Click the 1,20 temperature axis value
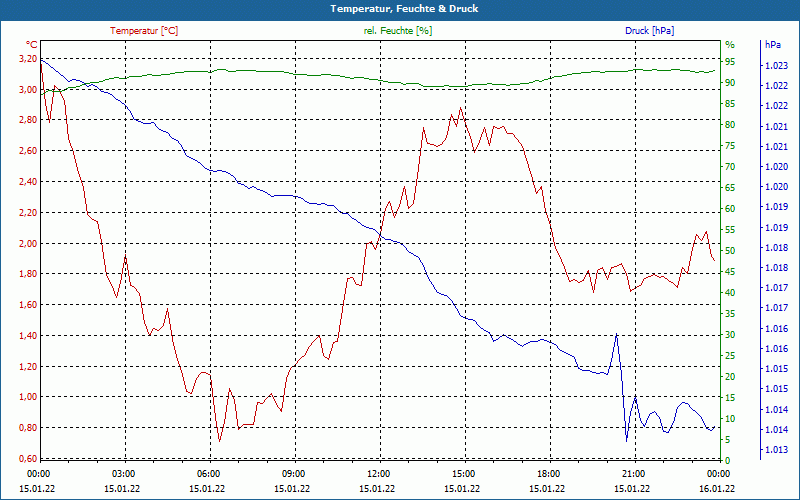The width and height of the screenshot is (800, 500). [28, 366]
